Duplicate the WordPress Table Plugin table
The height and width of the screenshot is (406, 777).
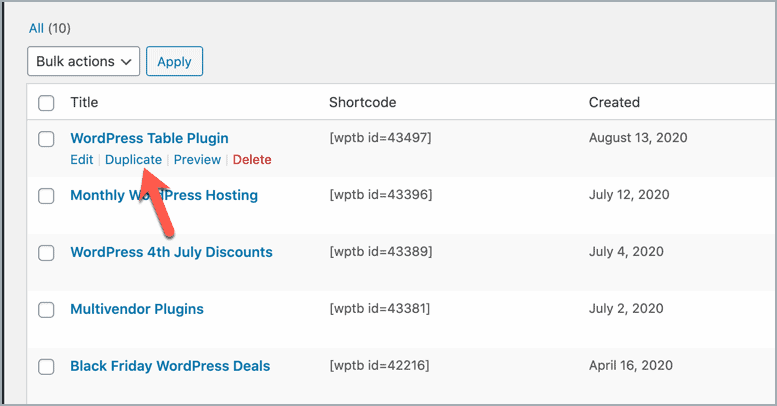click(133, 160)
